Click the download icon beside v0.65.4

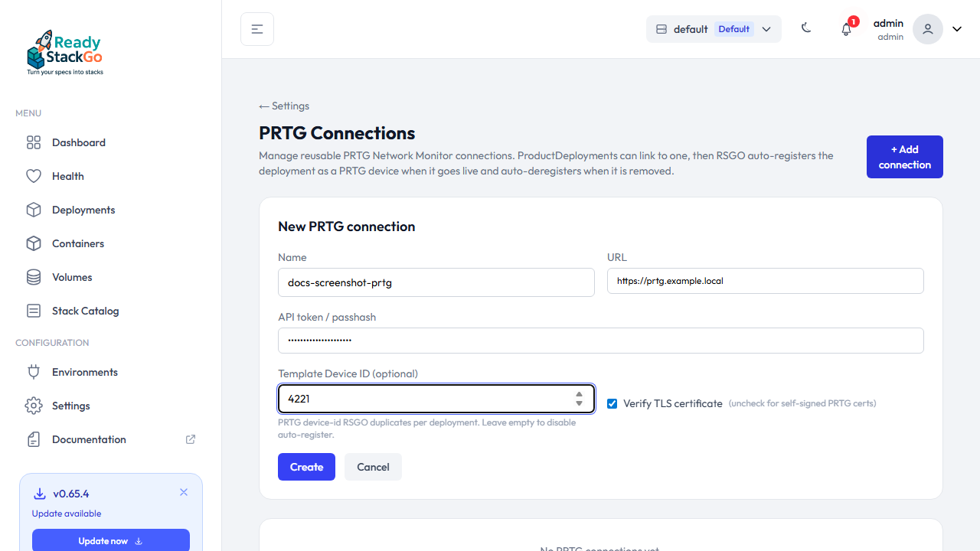click(40, 494)
